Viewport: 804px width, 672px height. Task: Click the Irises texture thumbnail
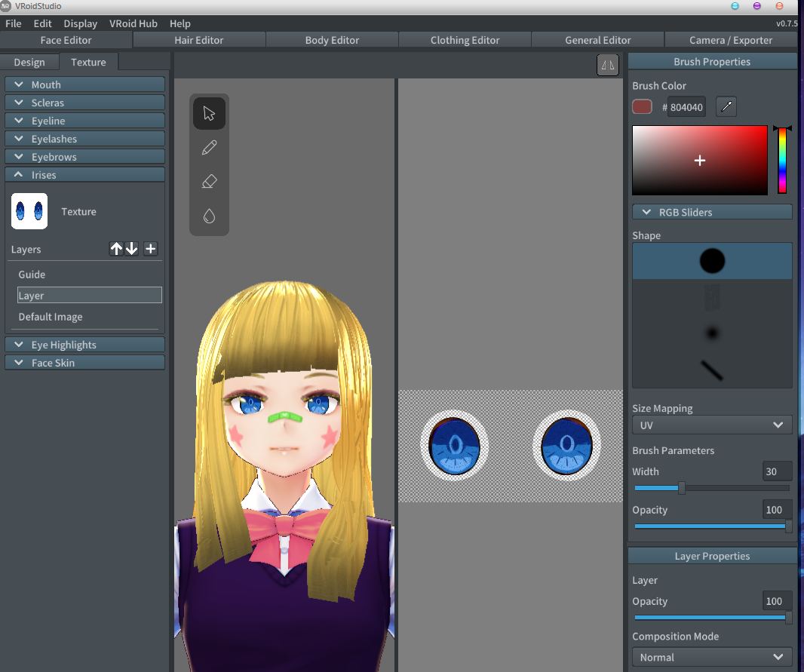tap(29, 210)
